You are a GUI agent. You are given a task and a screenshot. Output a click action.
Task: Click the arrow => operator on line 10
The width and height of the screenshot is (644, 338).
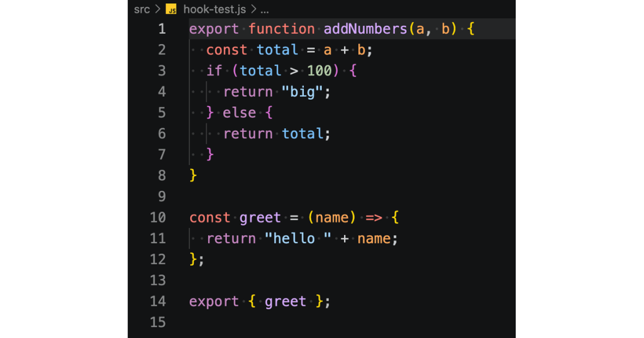coord(374,218)
